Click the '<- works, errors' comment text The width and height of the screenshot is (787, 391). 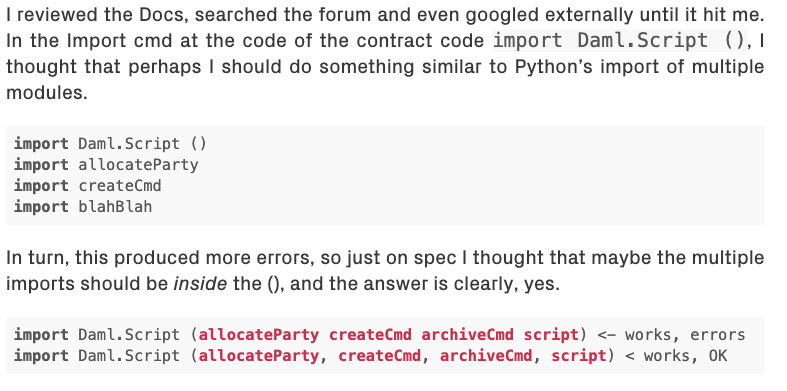pyautogui.click(x=671, y=335)
